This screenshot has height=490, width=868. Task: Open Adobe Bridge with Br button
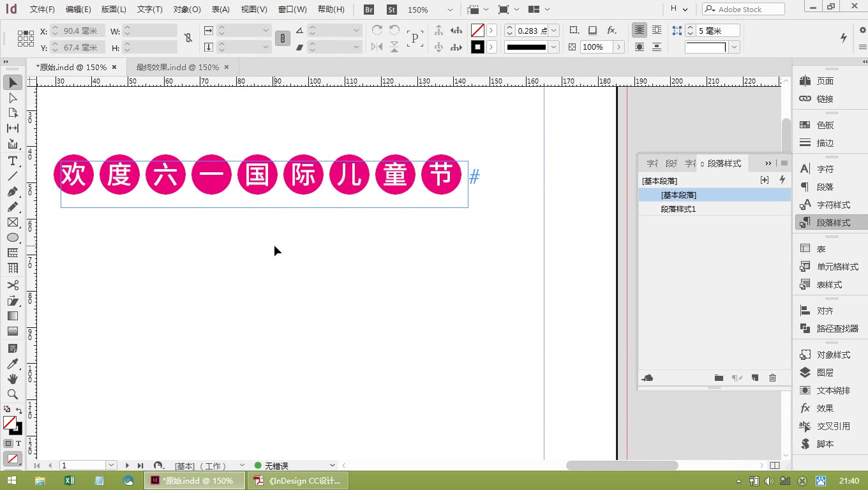pyautogui.click(x=369, y=10)
